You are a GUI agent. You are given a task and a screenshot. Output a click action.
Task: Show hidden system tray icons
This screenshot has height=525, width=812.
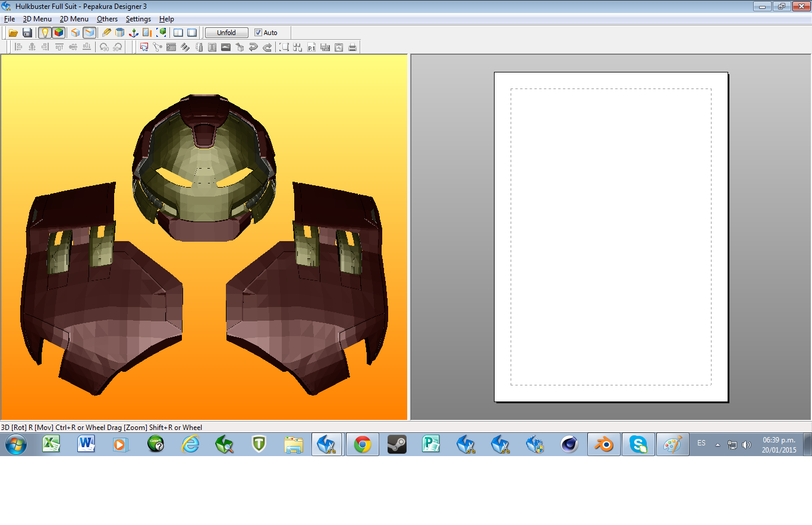point(718,444)
